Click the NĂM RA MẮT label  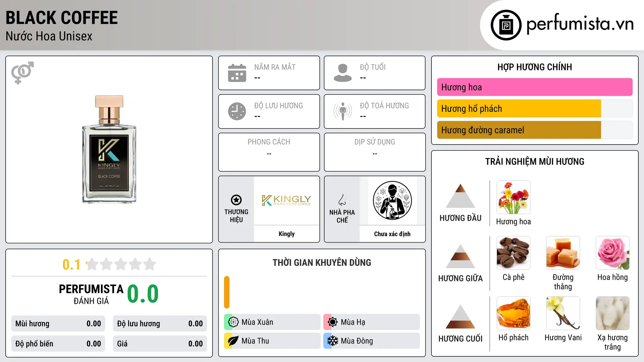(x=275, y=67)
